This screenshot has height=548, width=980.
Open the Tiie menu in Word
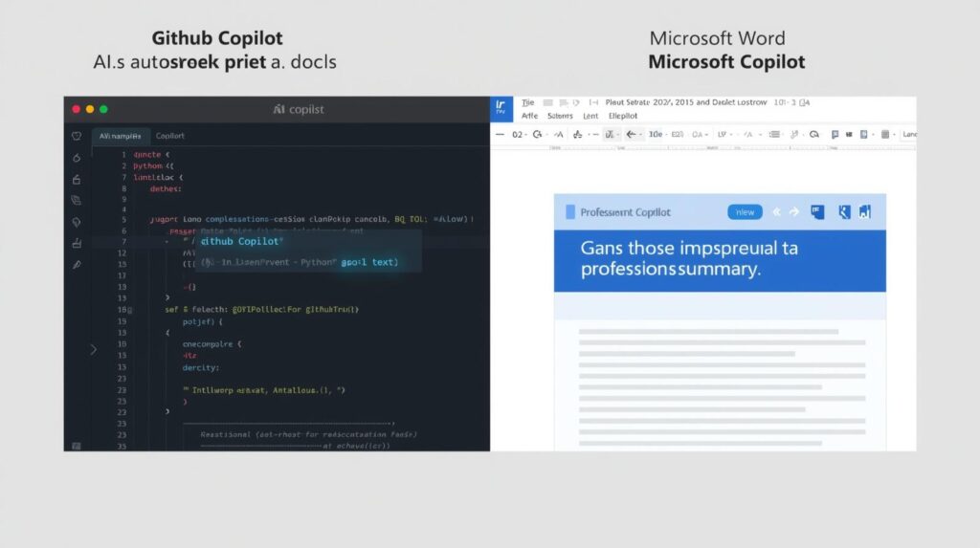point(528,102)
